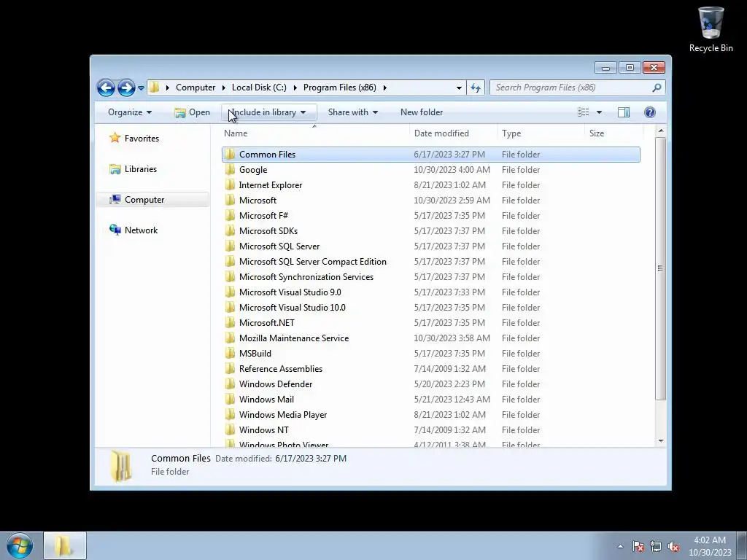The image size is (747, 560).
Task: Click the network tray icon
Action: (x=656, y=546)
